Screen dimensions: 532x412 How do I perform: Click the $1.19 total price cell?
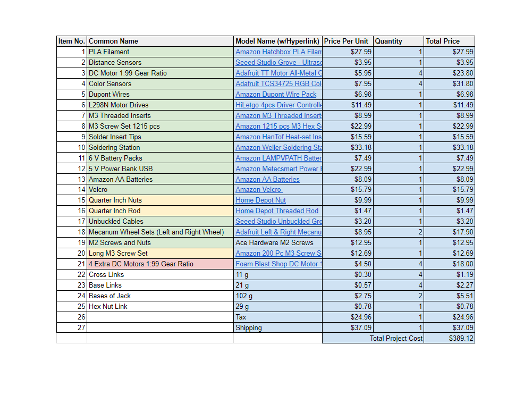point(450,274)
